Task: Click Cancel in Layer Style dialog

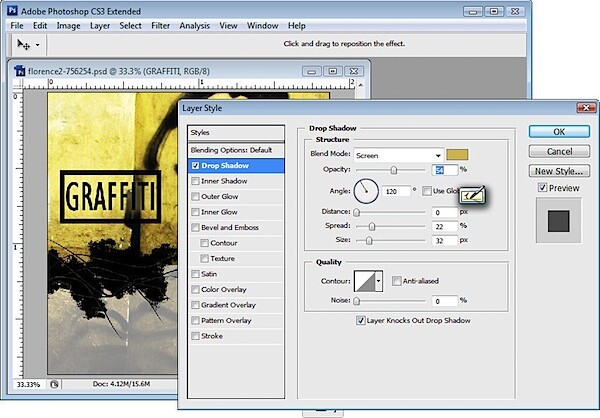Action: tap(559, 151)
